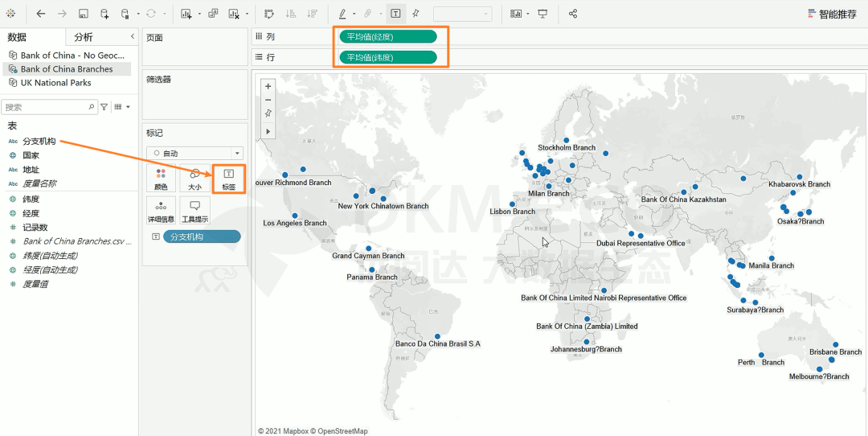Click the pause auto updates icon
Viewport: 868px width, 436px height.
pyautogui.click(x=125, y=14)
